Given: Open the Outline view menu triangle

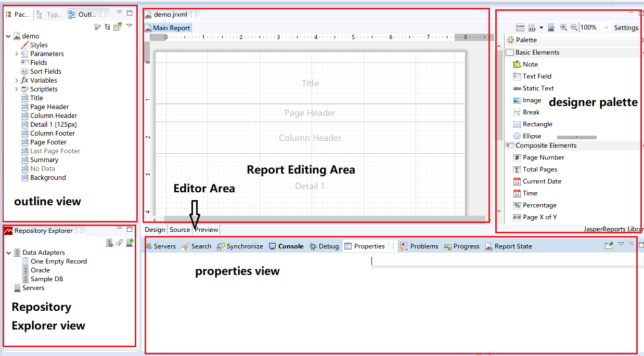Looking at the screenshot, I should coord(130,25).
